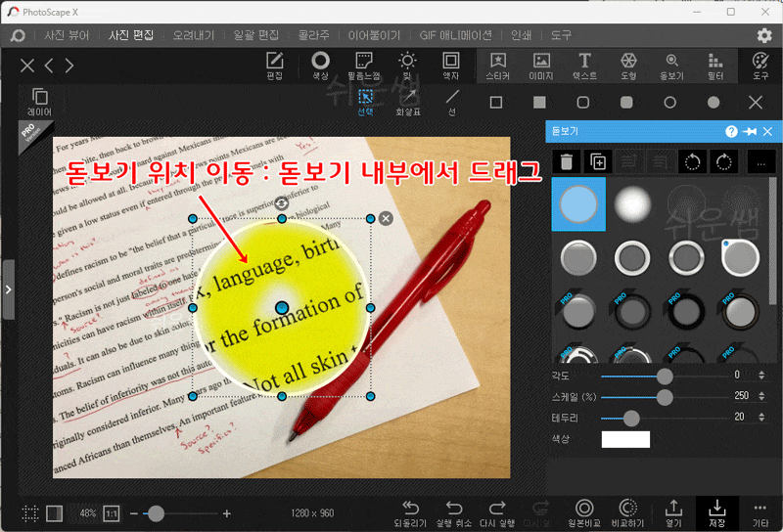Open more options ellipsis in magnifier panel
The width and height of the screenshot is (783, 532).
pos(761,161)
